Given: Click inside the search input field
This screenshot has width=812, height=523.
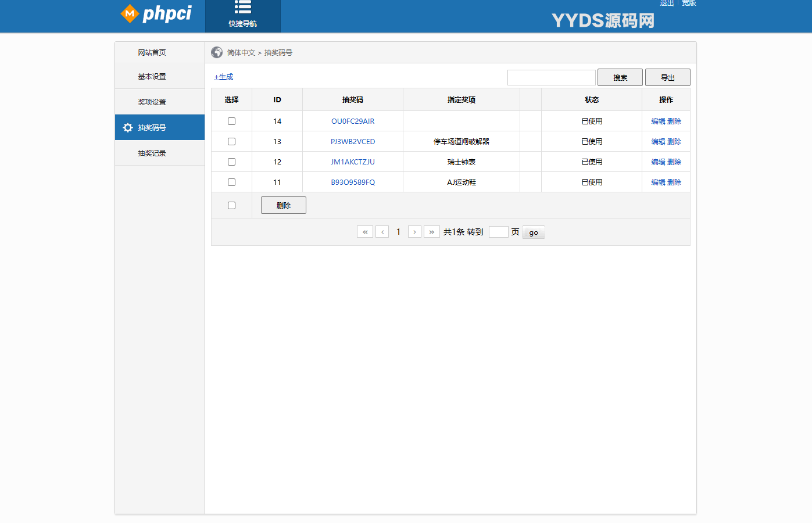Looking at the screenshot, I should (x=550, y=77).
